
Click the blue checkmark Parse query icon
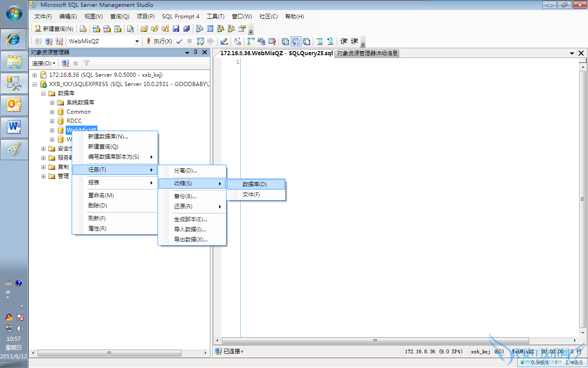coord(179,41)
